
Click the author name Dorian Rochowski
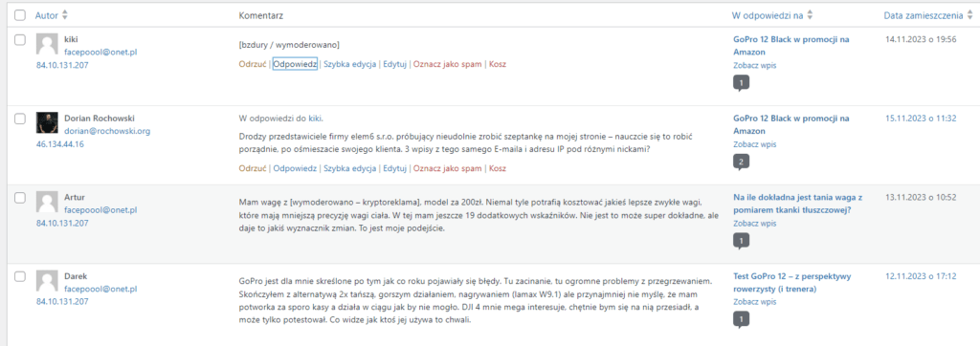pos(100,118)
